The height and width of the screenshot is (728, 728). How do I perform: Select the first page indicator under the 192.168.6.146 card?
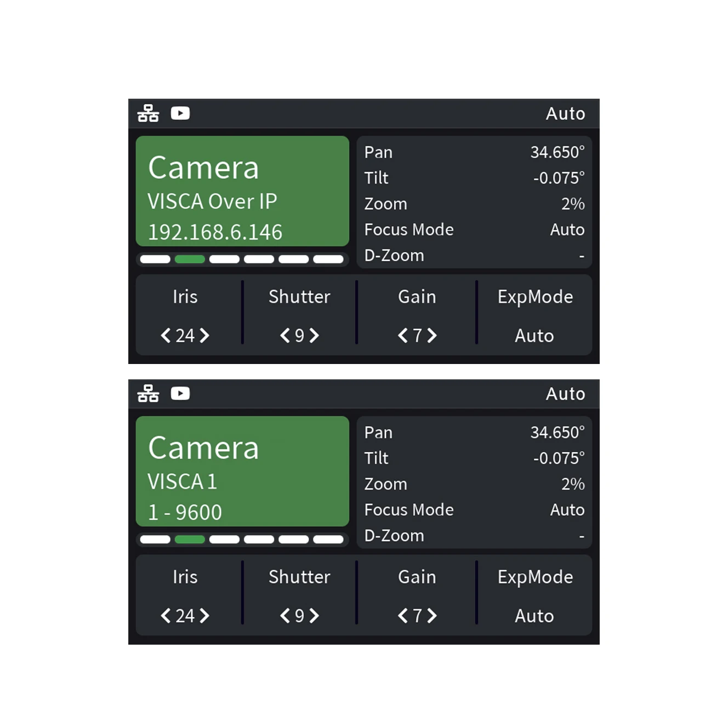(155, 259)
